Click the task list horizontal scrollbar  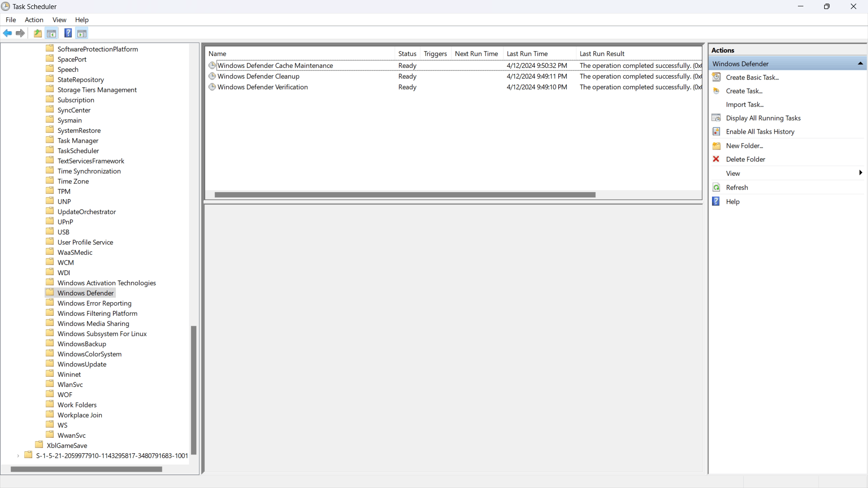[x=405, y=195]
